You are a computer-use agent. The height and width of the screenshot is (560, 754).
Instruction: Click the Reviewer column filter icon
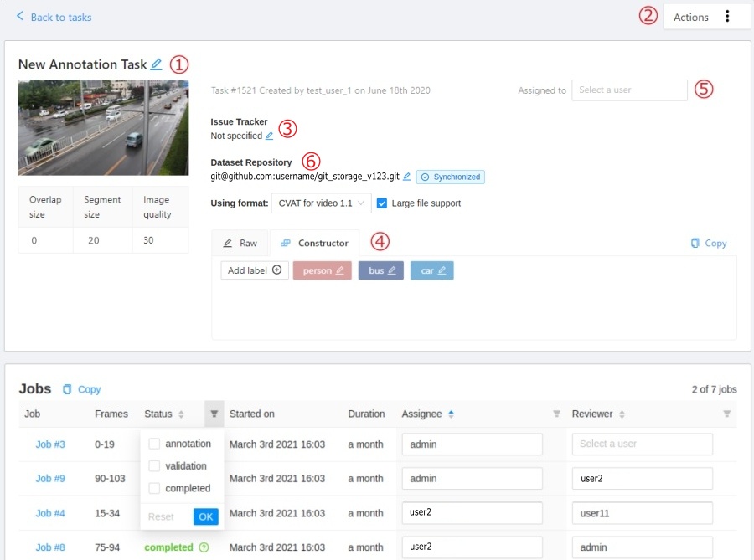(x=726, y=414)
